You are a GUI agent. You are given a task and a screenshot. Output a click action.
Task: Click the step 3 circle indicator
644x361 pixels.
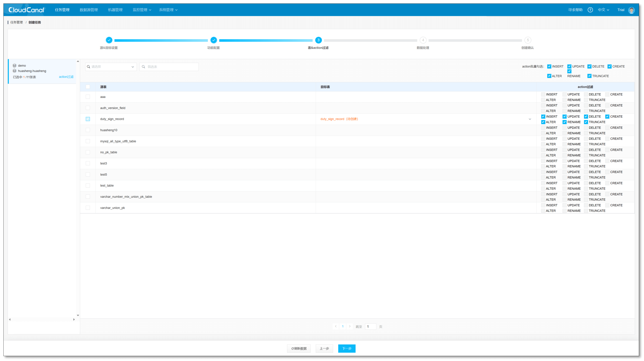tap(318, 40)
